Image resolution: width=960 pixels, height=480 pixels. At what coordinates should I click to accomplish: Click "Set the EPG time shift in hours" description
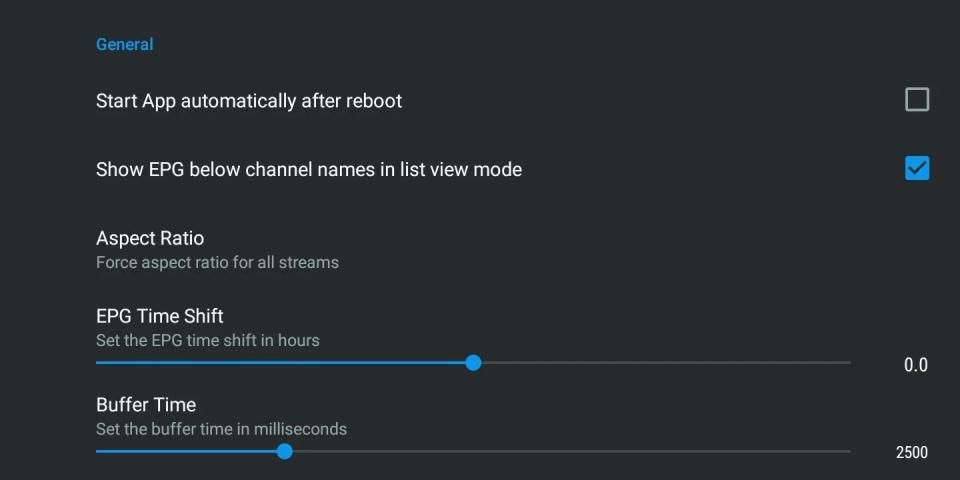click(208, 340)
